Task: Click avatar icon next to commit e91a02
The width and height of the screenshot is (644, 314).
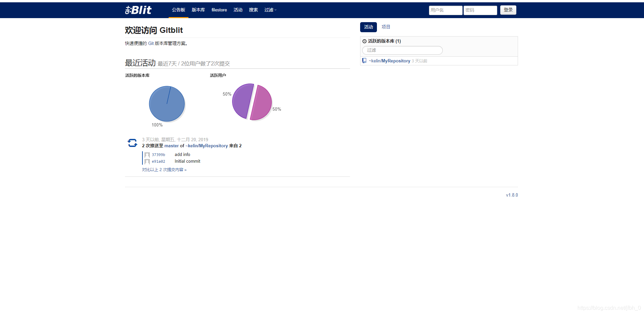Action: coord(147,162)
